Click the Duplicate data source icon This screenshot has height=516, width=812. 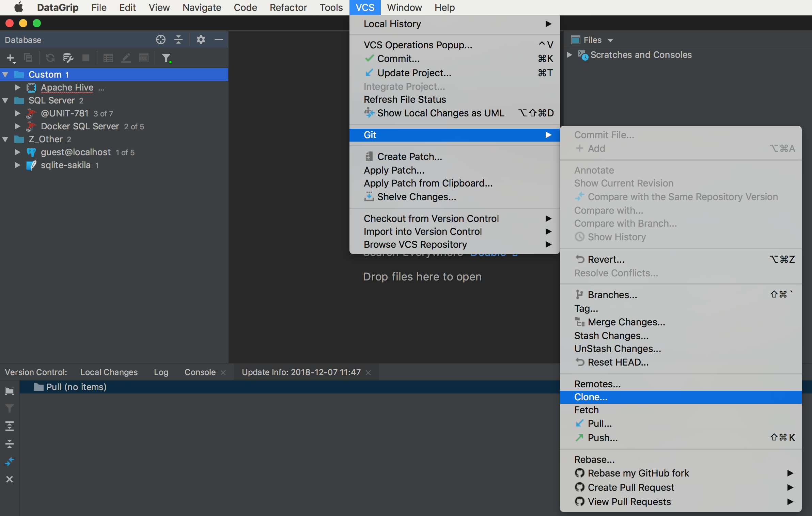point(28,58)
